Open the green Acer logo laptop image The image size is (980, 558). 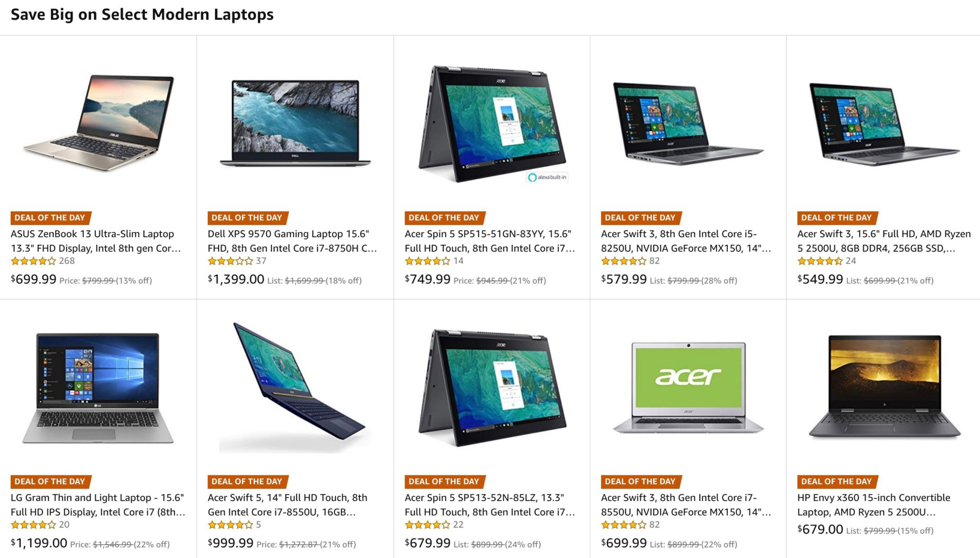pos(688,388)
